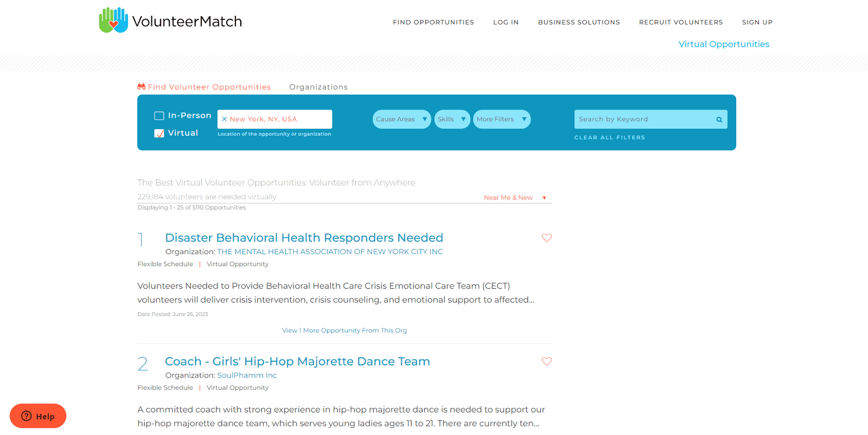
Task: Click the Virtual label text
Action: point(183,133)
